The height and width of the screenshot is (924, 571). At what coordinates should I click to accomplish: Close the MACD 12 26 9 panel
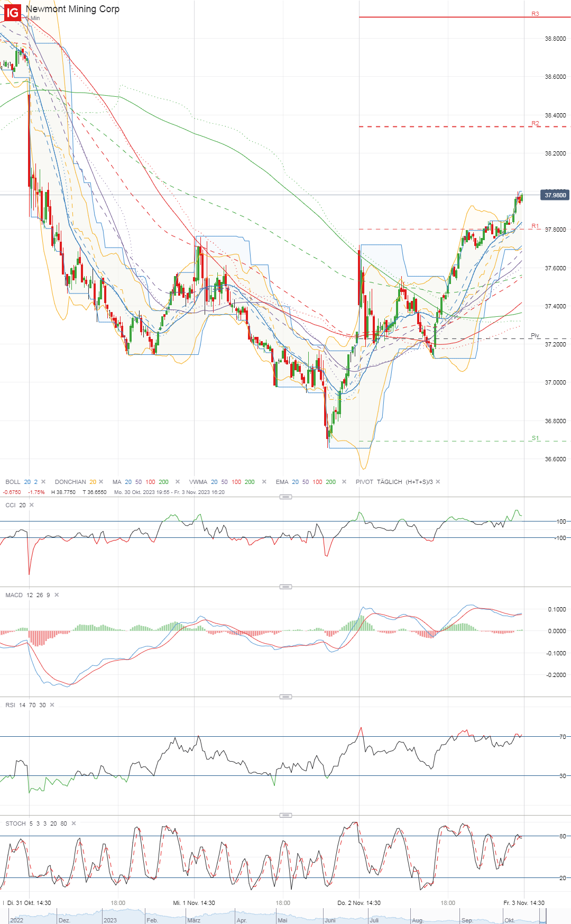tap(57, 595)
